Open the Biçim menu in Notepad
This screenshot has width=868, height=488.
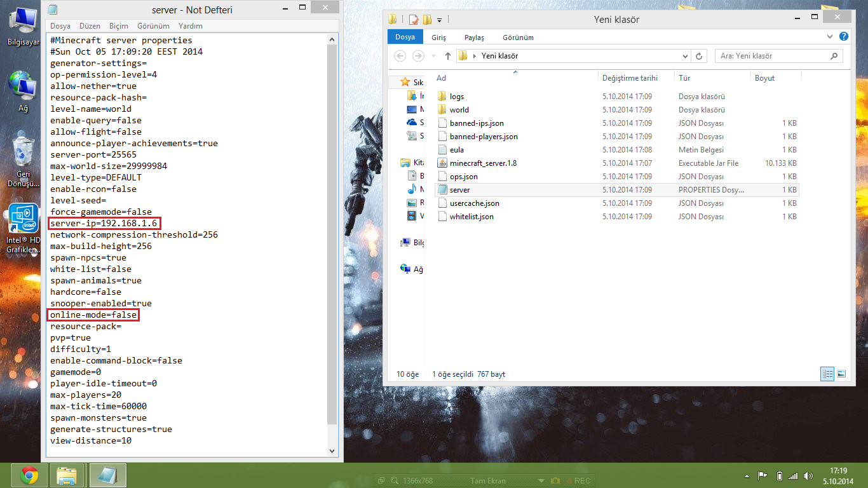point(119,26)
